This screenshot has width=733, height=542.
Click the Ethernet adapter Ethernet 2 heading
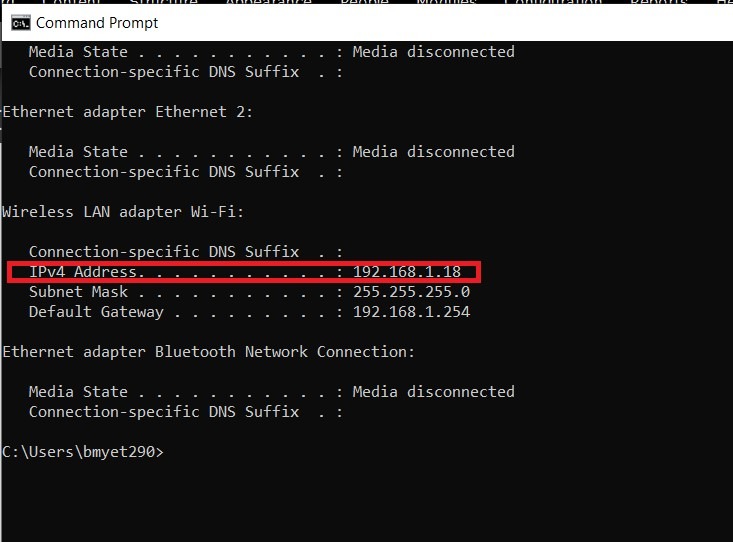[x=127, y=112]
